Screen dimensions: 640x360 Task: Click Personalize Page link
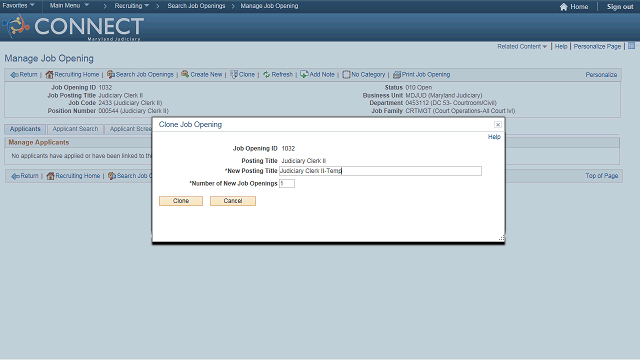[x=597, y=47]
